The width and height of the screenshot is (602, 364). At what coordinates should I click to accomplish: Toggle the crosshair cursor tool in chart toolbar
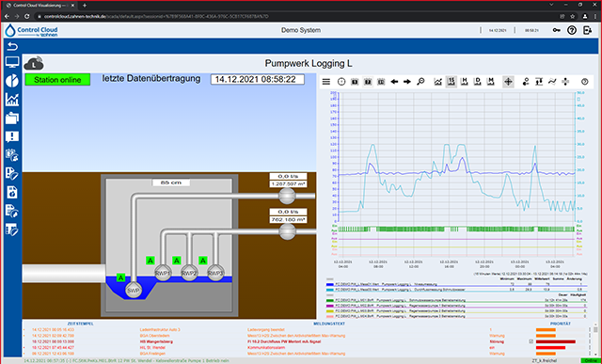pos(508,82)
